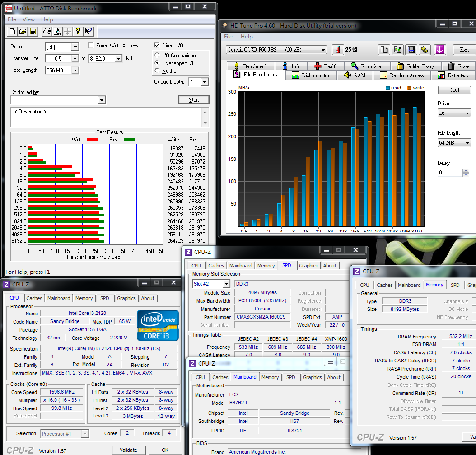Click the yellow question mark help icon
The height and width of the screenshot is (455, 476).
(x=78, y=31)
